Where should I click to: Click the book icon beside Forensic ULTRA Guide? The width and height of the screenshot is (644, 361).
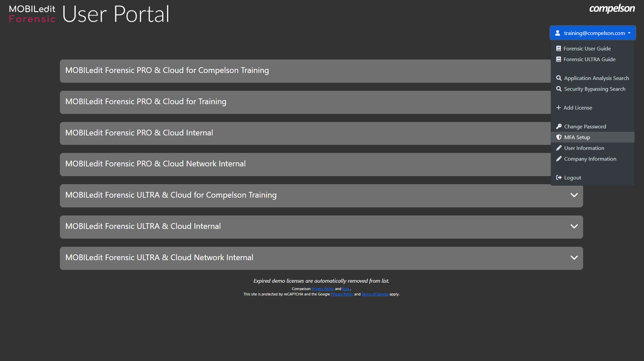559,59
